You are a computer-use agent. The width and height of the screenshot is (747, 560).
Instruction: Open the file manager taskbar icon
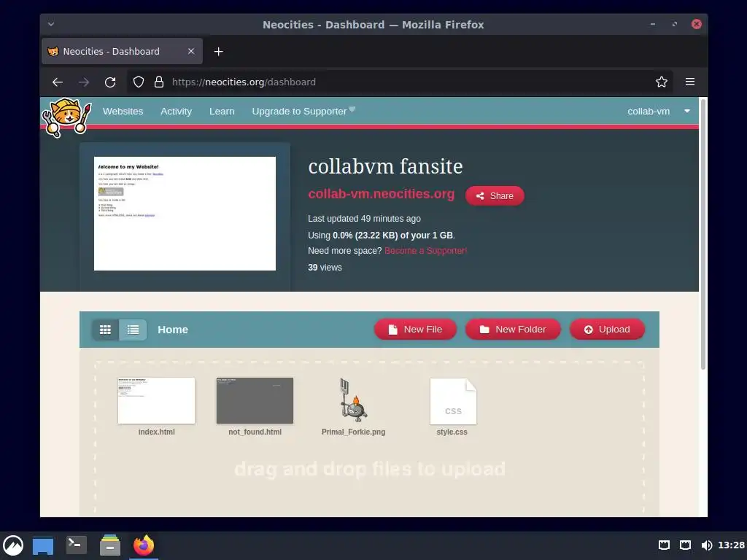point(110,545)
